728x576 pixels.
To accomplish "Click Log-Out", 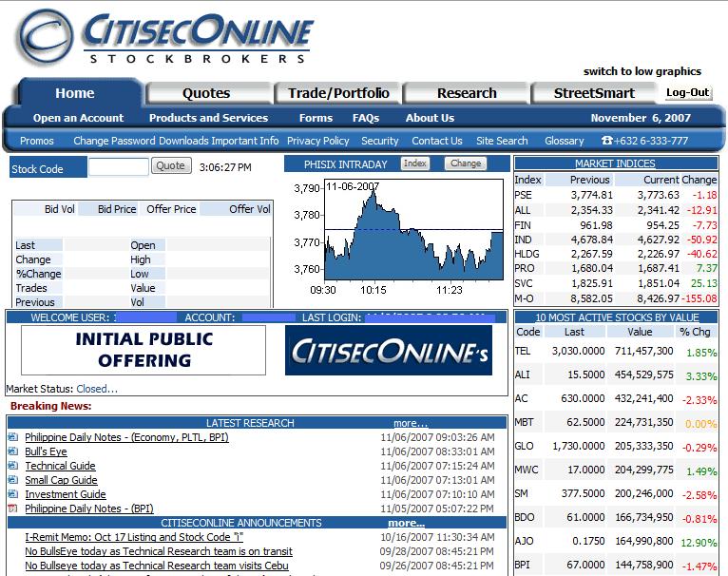I will click(687, 92).
